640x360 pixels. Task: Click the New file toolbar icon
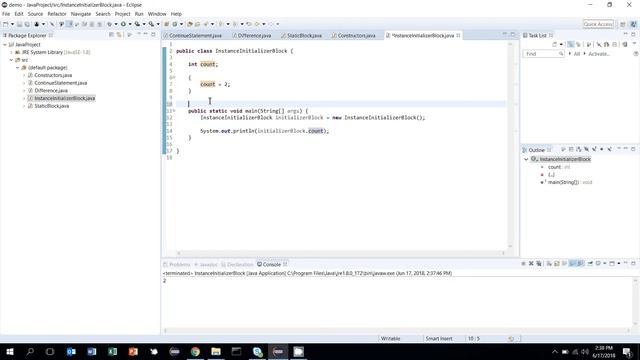pyautogui.click(x=5, y=24)
